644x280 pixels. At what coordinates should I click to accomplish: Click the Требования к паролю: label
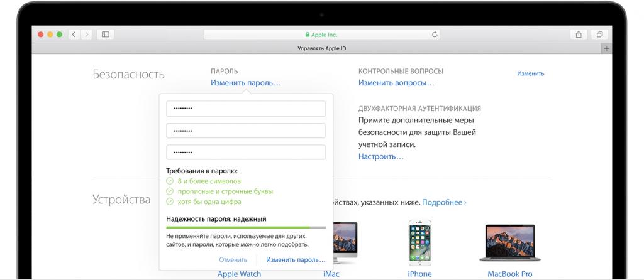202,171
